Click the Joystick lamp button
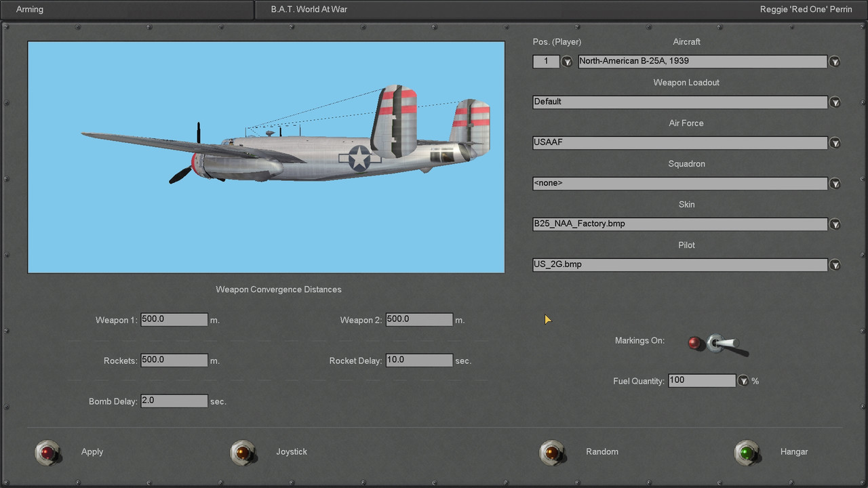 [243, 452]
